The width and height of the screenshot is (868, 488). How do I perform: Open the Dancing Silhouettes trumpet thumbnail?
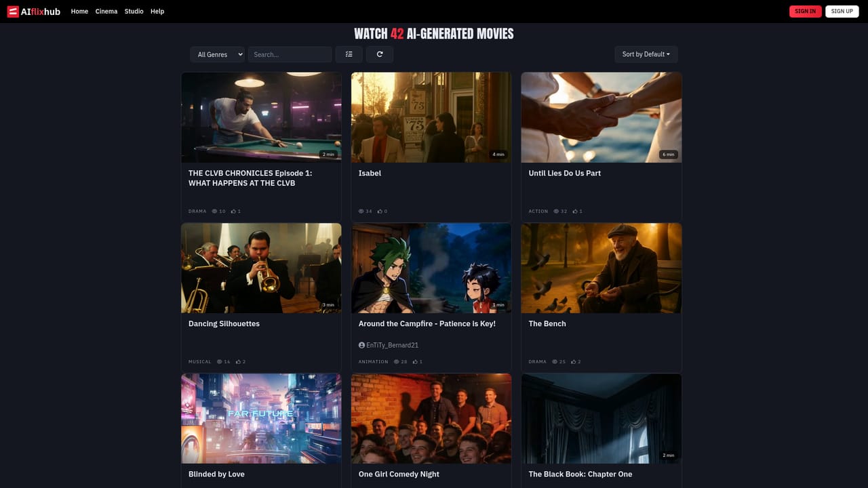tap(261, 268)
